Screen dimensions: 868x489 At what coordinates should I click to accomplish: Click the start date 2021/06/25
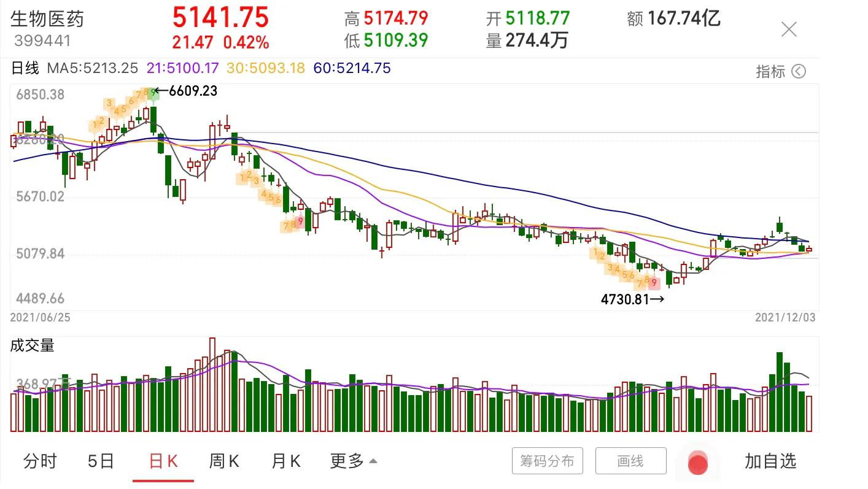[41, 317]
